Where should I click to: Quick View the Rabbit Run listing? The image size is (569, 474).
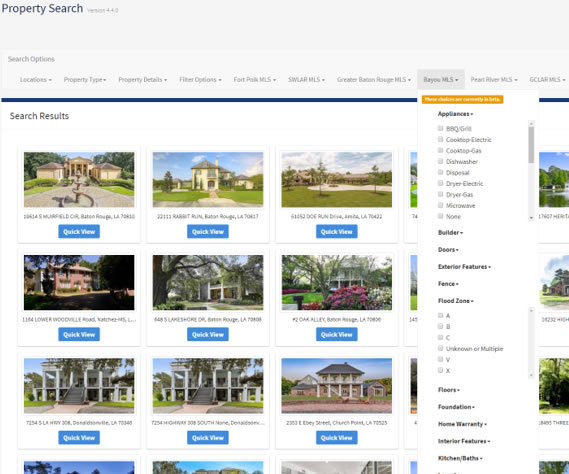coord(208,232)
